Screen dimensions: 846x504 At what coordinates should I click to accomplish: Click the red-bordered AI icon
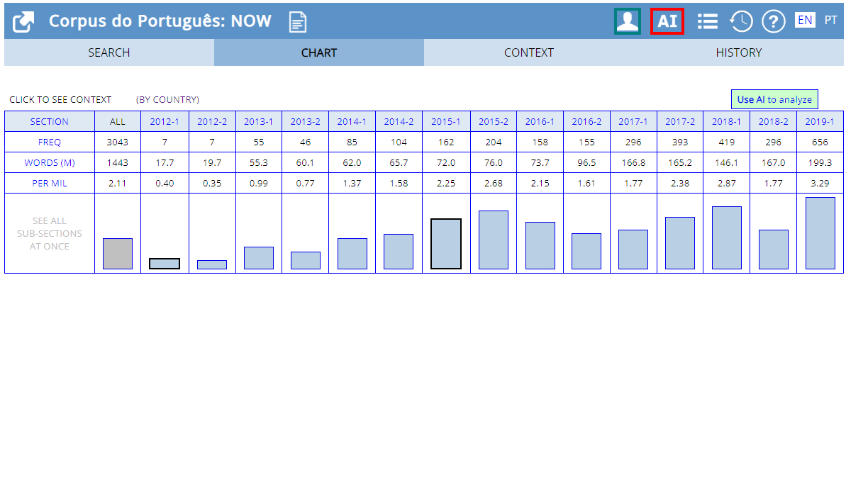(x=667, y=21)
